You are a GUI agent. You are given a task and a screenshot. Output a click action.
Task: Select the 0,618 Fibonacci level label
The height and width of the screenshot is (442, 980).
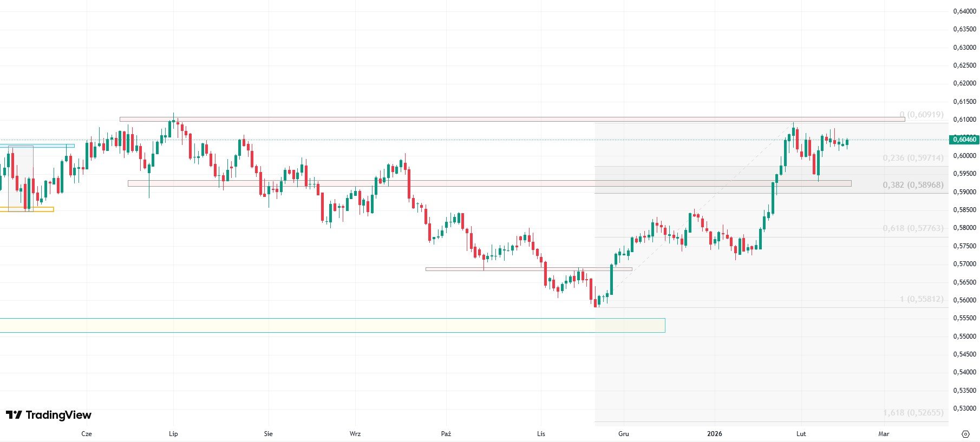click(913, 228)
